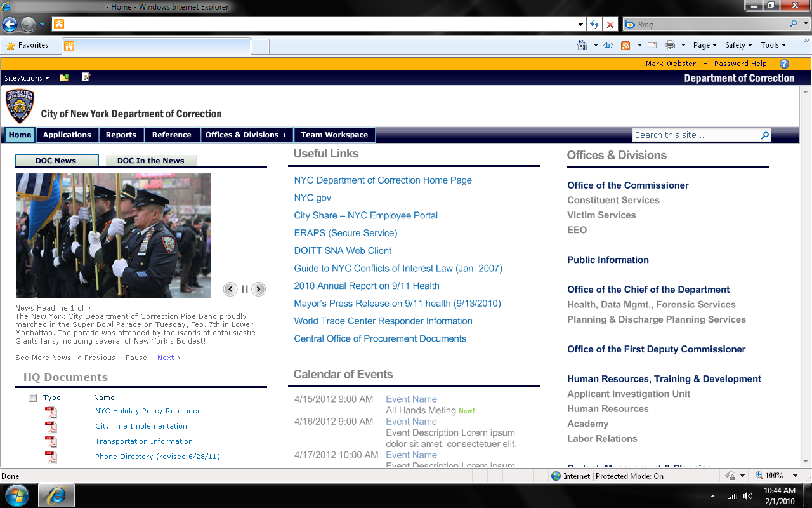This screenshot has height=508, width=812.
Task: Click the RSS feeds icon
Action: tap(625, 45)
